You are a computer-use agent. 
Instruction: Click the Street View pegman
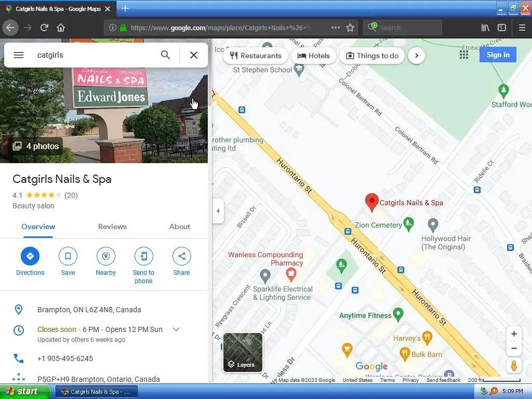[514, 365]
